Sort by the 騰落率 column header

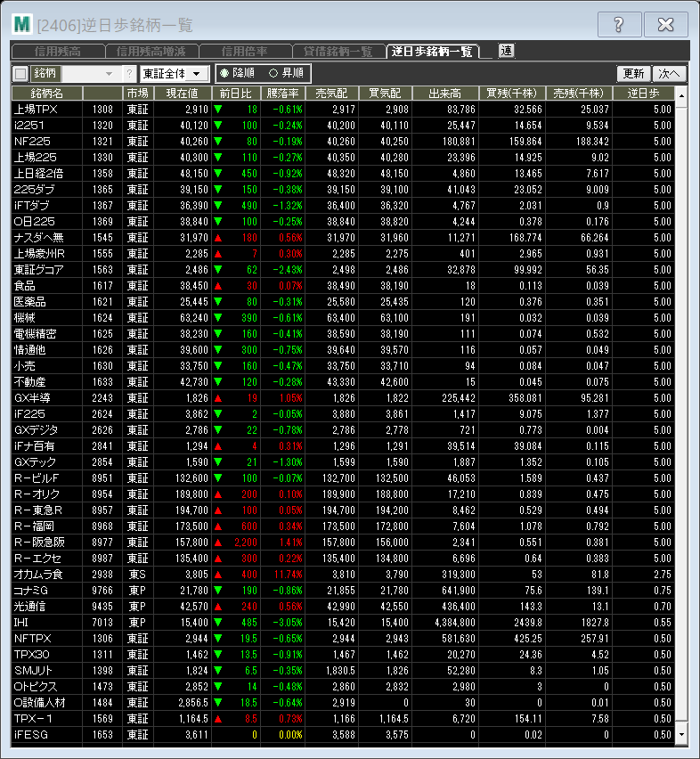tap(283, 94)
